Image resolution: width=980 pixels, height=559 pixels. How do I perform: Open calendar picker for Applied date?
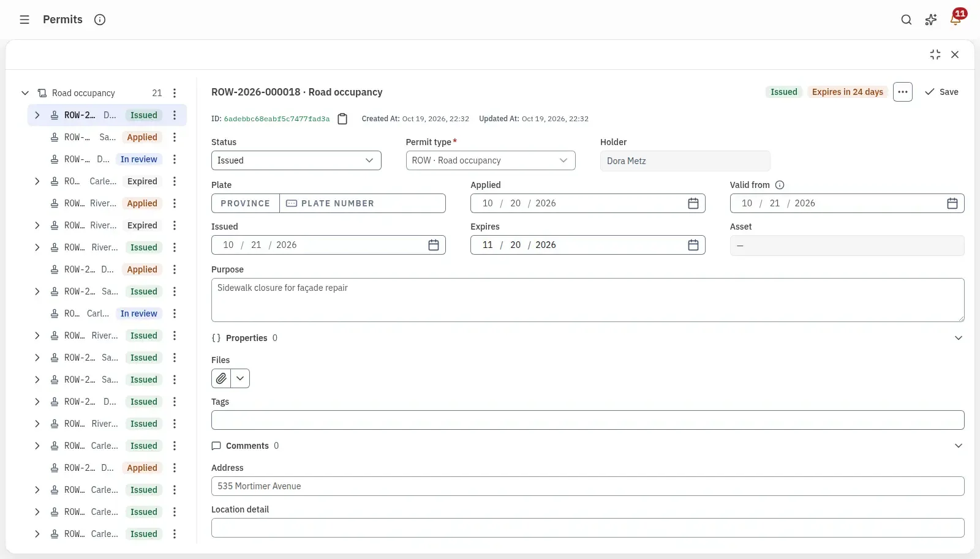693,203
